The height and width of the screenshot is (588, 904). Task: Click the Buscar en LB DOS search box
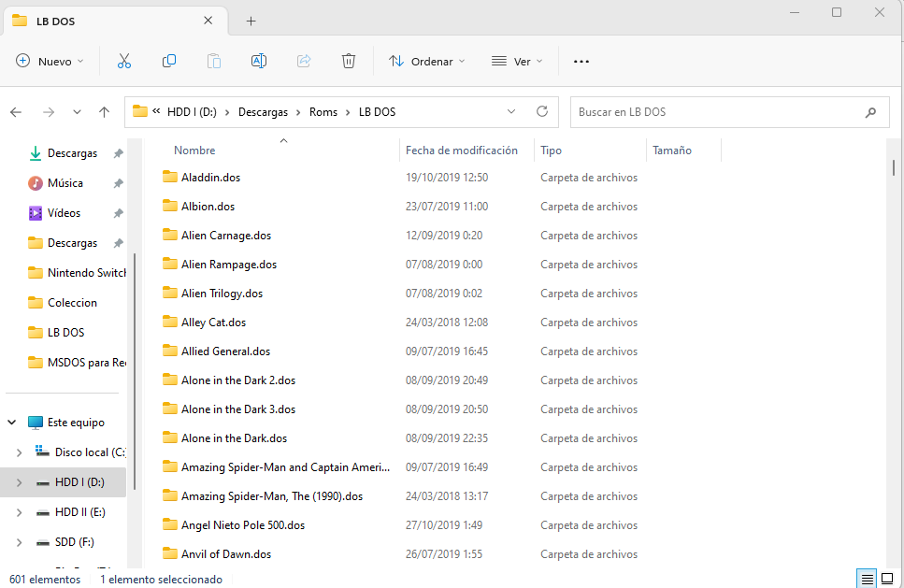[x=715, y=112]
